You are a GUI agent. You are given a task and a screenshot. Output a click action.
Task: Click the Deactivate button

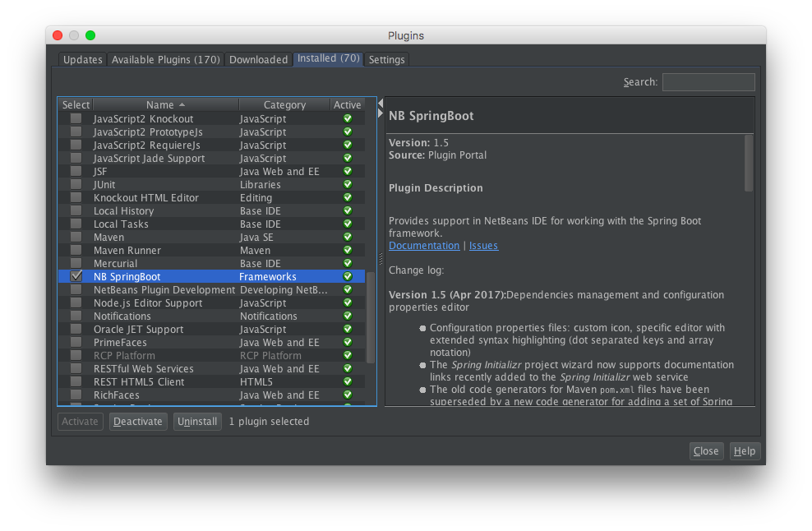[x=138, y=421]
